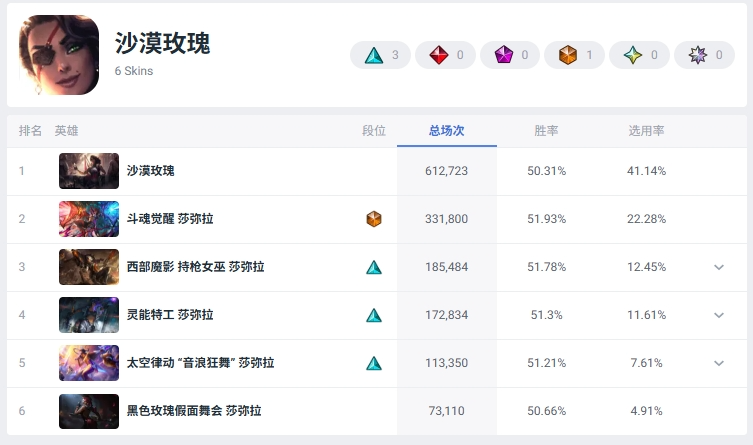
Task: Click skin name 灵能特工 莎弥拉
Action: (x=170, y=315)
